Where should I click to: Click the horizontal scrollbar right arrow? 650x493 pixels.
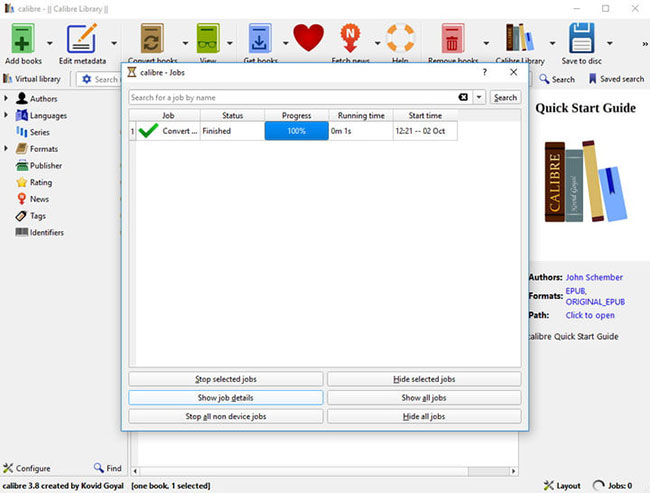pyautogui.click(x=514, y=471)
